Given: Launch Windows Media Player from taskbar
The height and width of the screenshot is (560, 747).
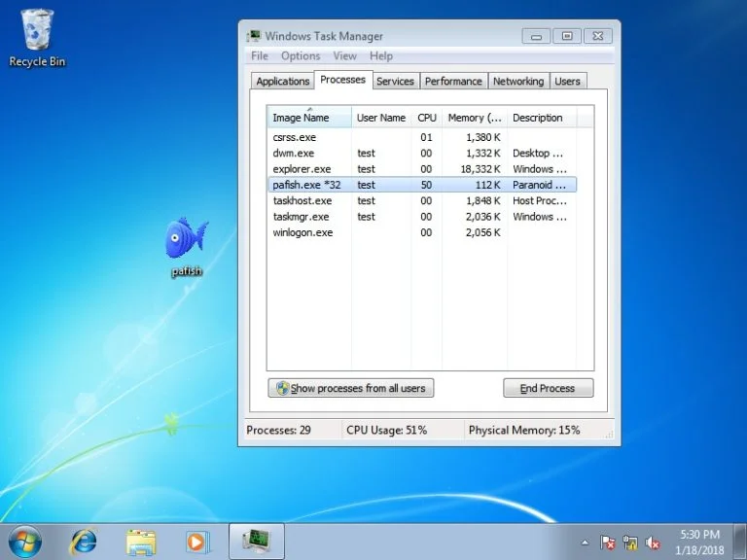Looking at the screenshot, I should click(197, 541).
